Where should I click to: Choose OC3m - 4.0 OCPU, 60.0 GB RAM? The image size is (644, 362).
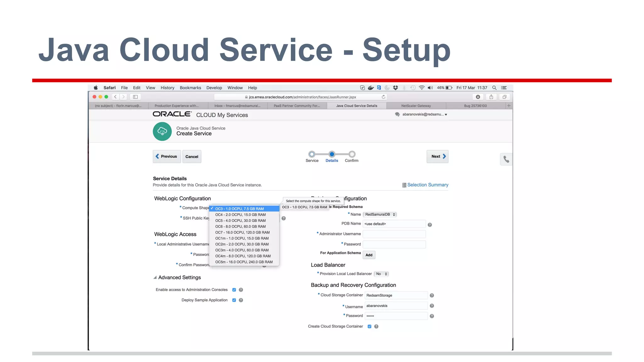[x=244, y=250]
